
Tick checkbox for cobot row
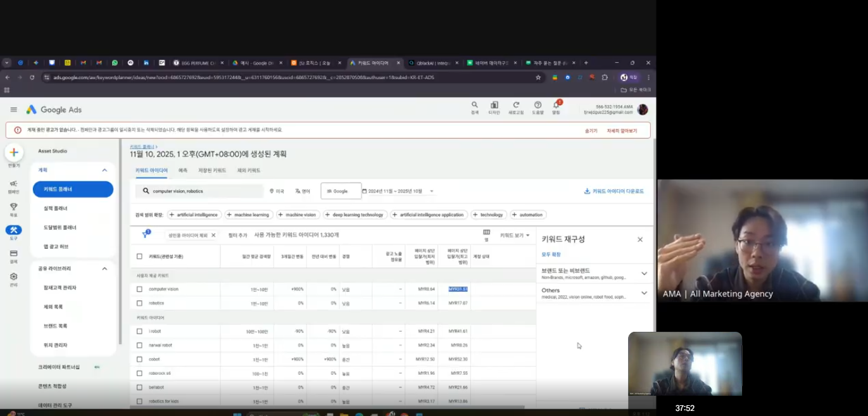coord(139,359)
